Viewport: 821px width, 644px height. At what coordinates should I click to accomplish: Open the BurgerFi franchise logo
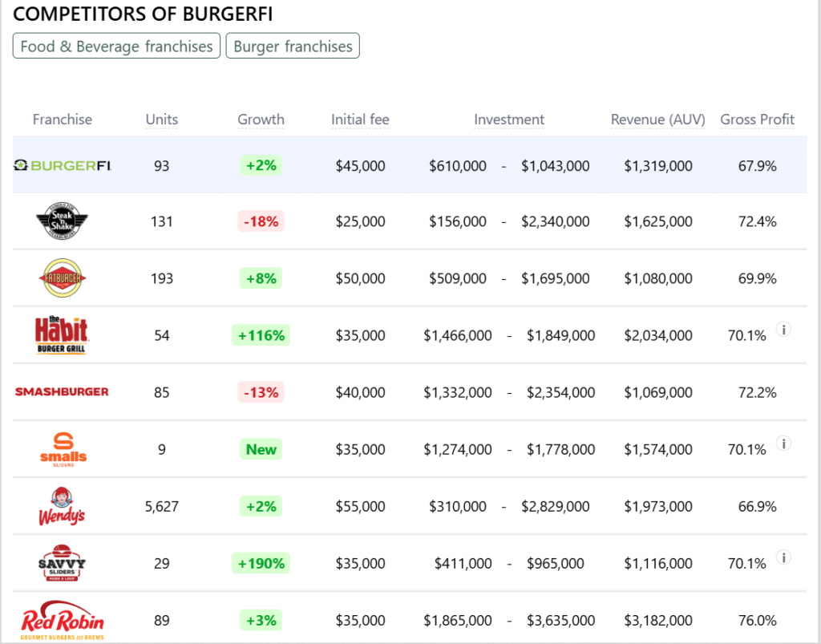(63, 165)
